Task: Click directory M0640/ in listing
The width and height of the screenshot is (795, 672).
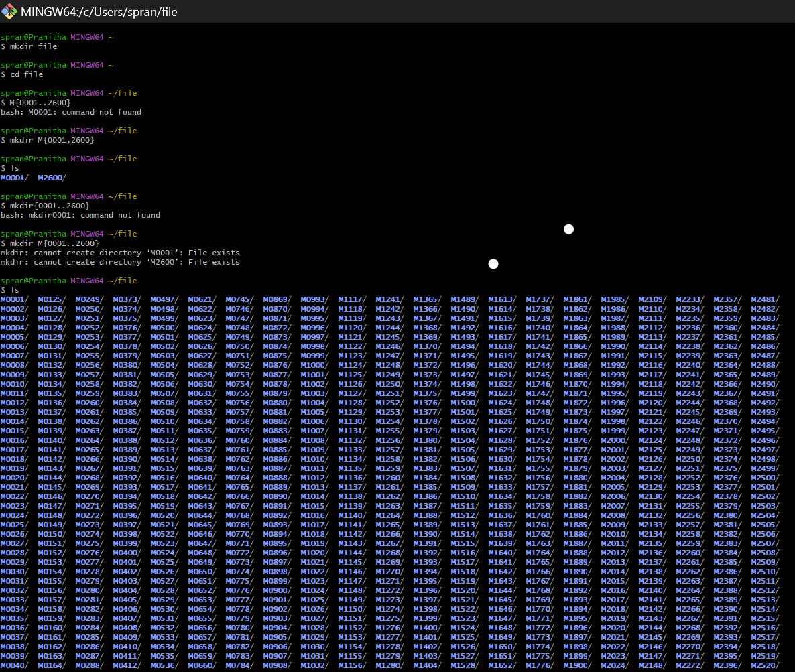Action: click(202, 478)
